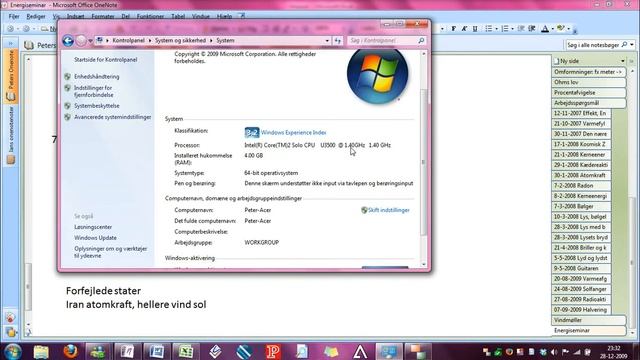Select the Procentafvigelse page tab
The image size is (640, 360).
(589, 93)
